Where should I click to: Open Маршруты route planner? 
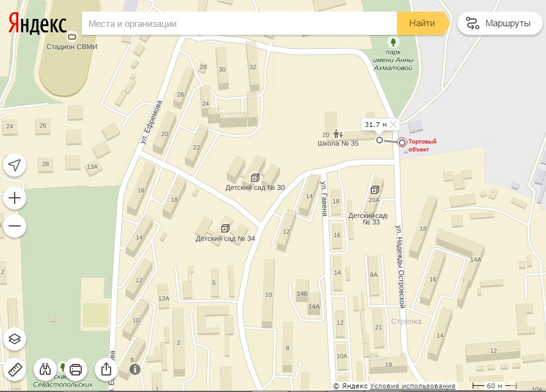(500, 23)
